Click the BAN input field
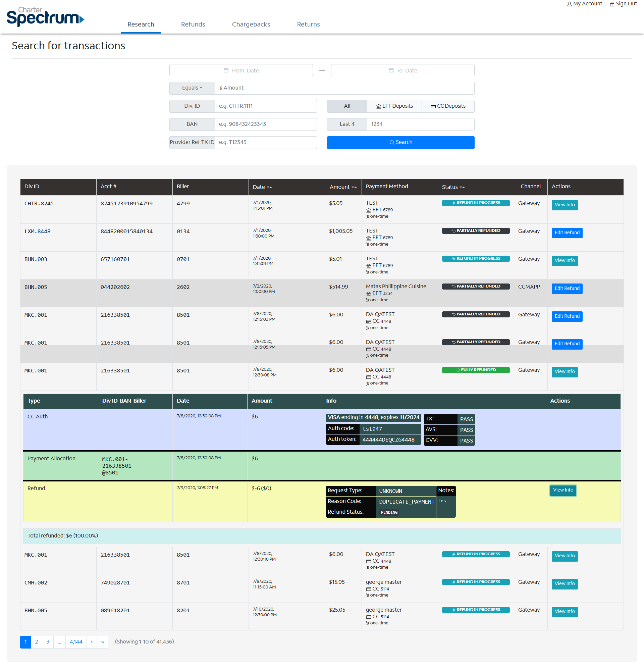This screenshot has width=644, height=669. [266, 124]
